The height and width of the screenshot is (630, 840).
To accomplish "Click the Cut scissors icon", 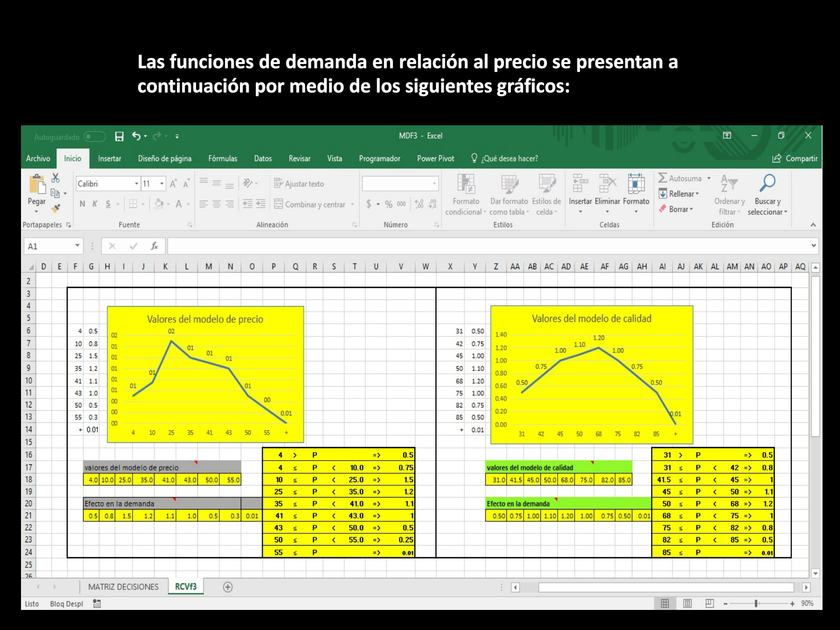I will (x=56, y=178).
